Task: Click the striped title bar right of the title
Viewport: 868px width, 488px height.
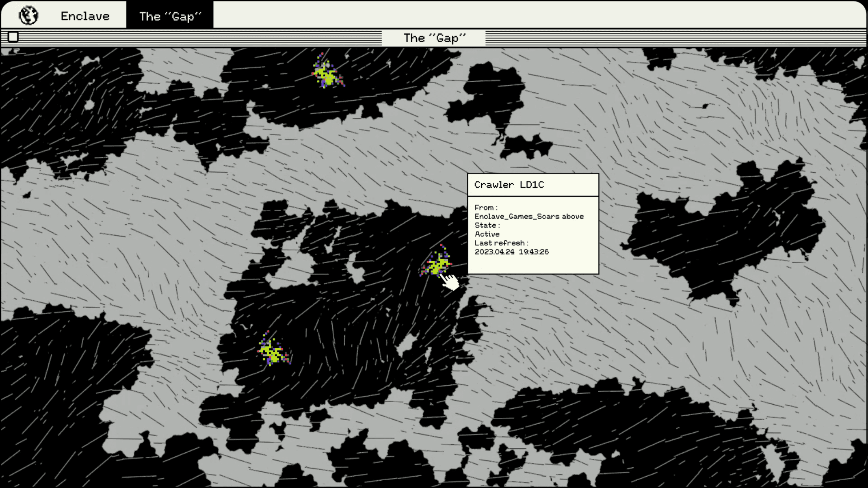Action: tap(674, 38)
